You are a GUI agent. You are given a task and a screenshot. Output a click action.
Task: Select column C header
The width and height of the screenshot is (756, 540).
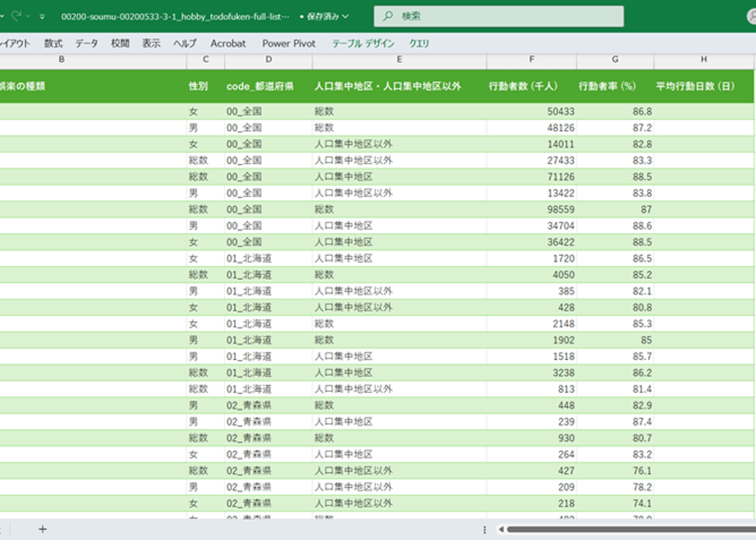[x=206, y=59]
